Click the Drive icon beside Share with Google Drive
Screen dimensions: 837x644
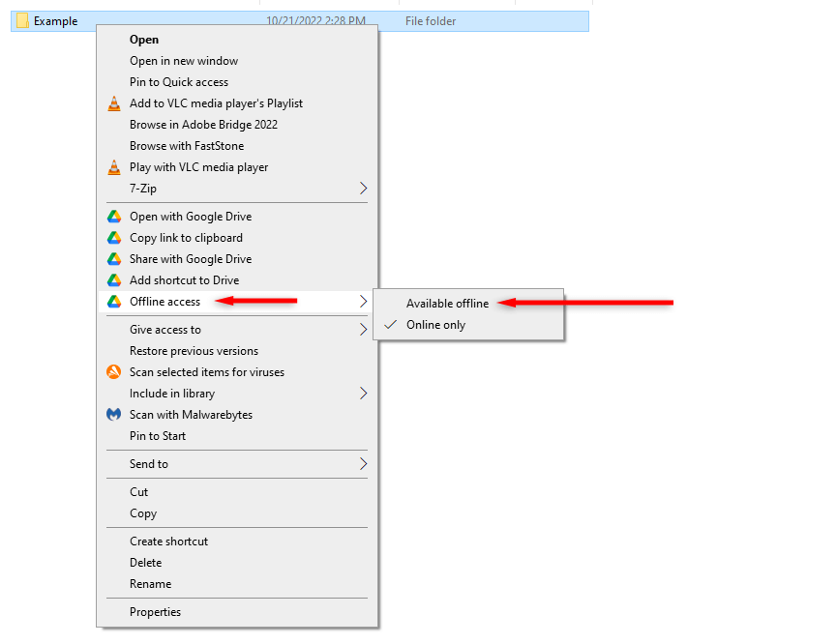(114, 259)
